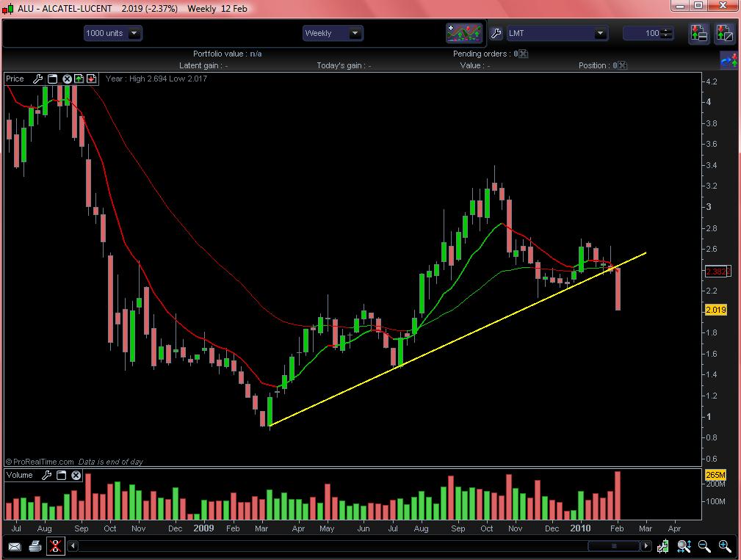Screen dimensions: 741x560
Task: Zoom in the chart with plus magnifier
Action: [x=724, y=546]
